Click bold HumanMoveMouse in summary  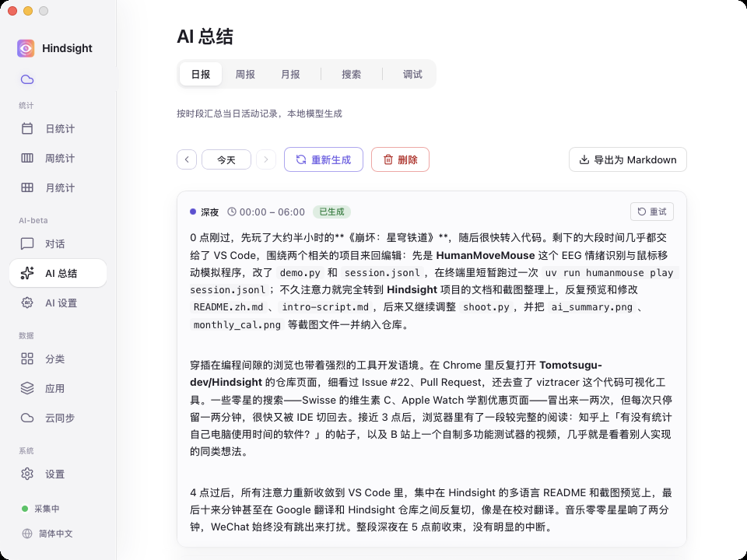(x=486, y=256)
